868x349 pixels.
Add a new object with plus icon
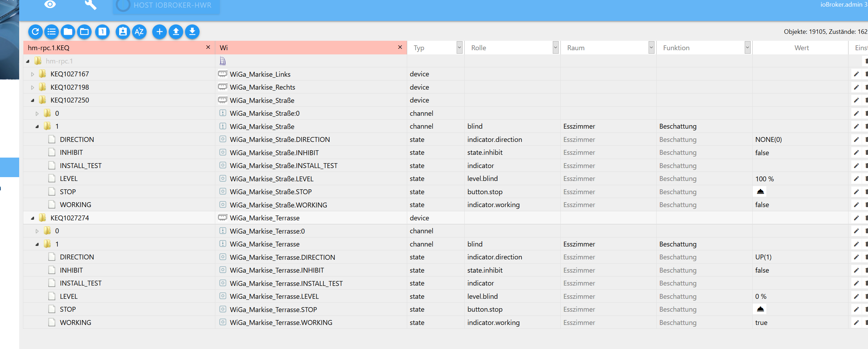(x=159, y=32)
